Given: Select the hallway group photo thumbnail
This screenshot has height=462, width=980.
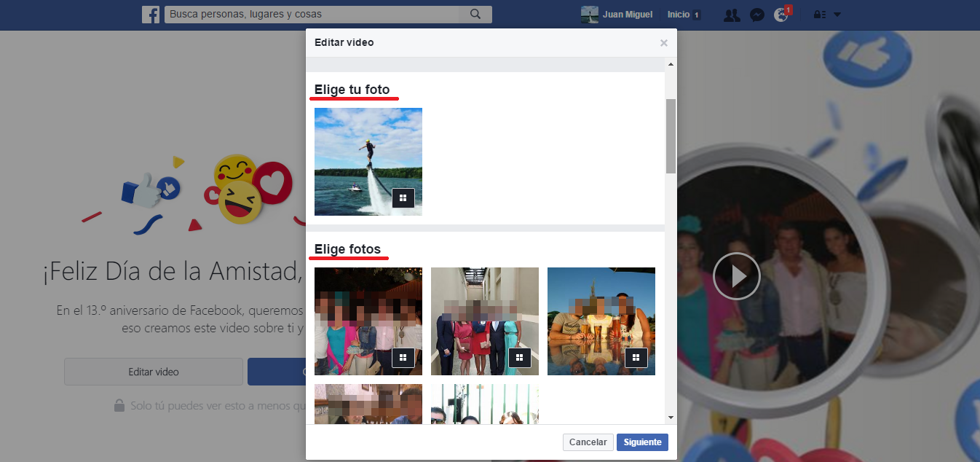Looking at the screenshot, I should click(485, 321).
